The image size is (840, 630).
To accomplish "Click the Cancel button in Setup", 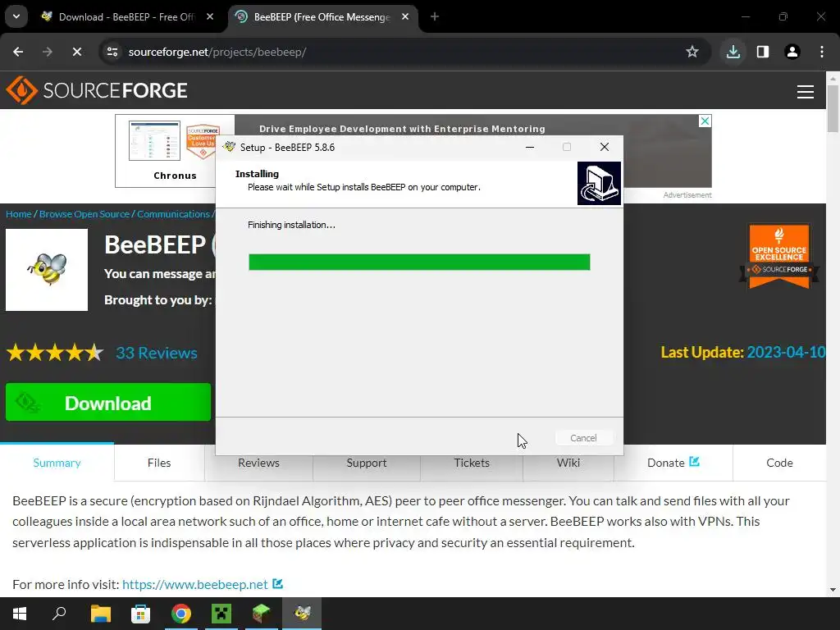I will (x=583, y=438).
